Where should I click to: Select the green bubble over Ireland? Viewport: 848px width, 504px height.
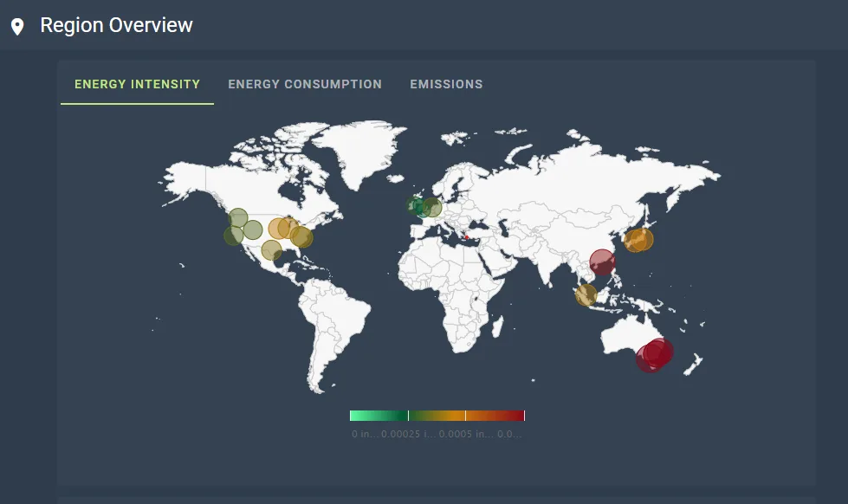point(416,205)
